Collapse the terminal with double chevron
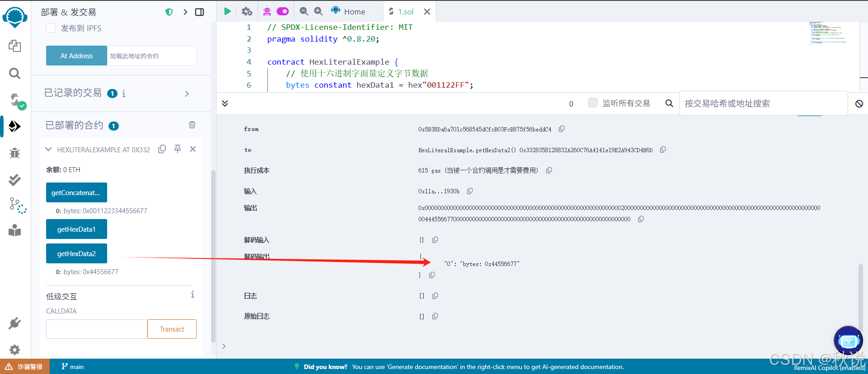The height and width of the screenshot is (374, 868). (x=225, y=103)
